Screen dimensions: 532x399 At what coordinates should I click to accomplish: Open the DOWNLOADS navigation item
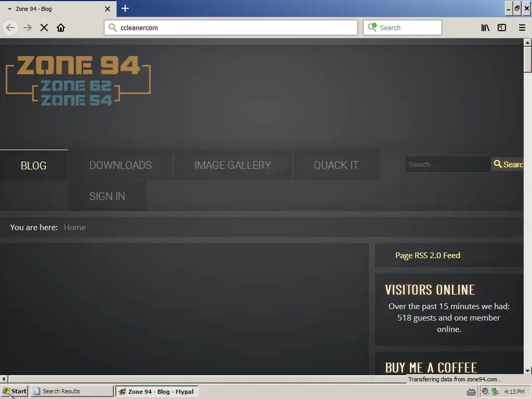[121, 165]
